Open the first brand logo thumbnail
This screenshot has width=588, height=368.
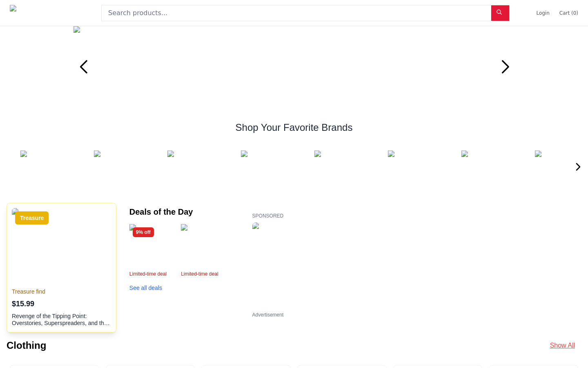click(24, 154)
